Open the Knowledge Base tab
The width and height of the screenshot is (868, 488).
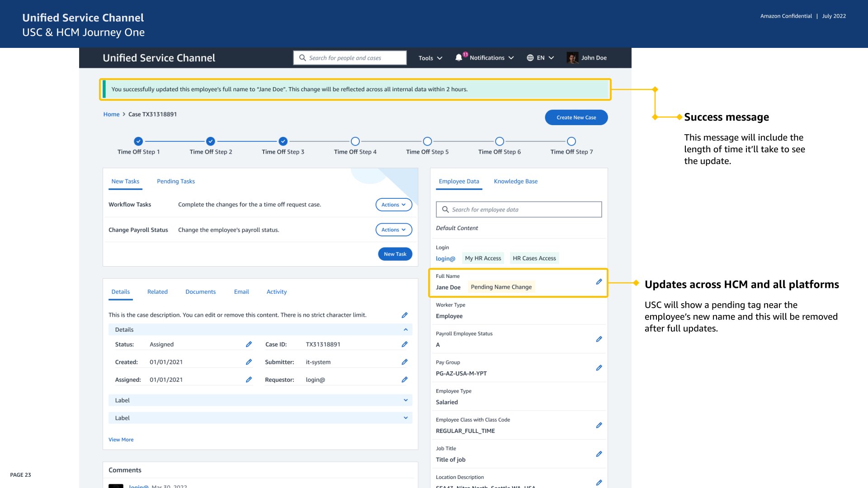coord(515,181)
